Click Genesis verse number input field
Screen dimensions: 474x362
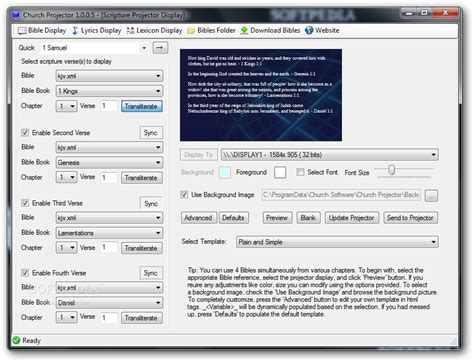109,177
